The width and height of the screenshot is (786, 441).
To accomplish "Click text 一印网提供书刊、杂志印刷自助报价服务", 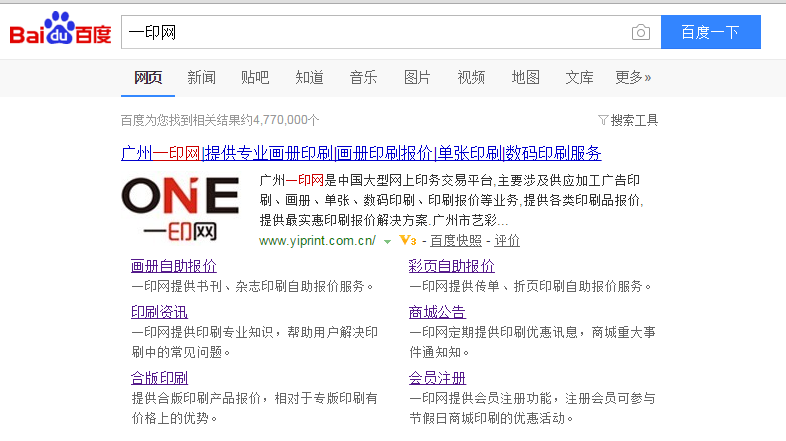I will pos(252,287).
